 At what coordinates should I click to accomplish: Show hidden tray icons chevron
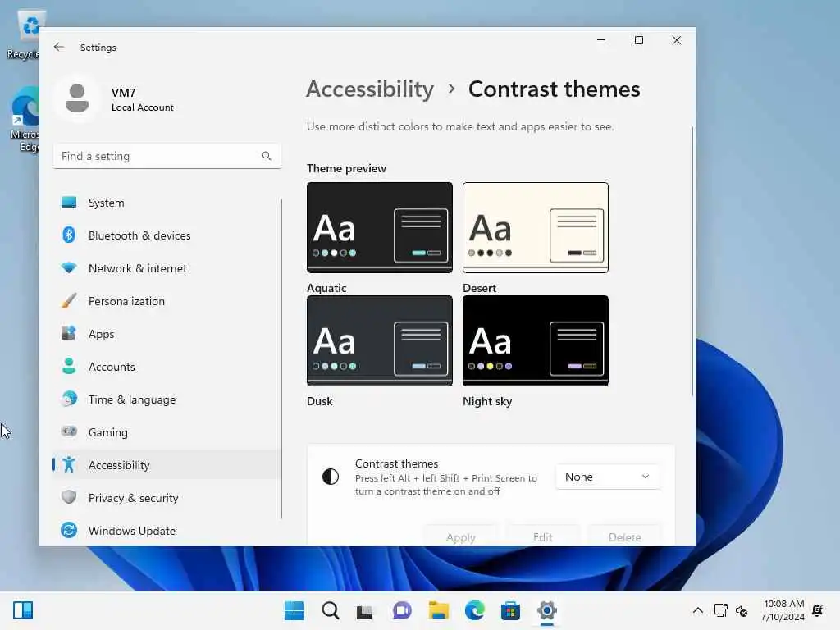[697, 610]
